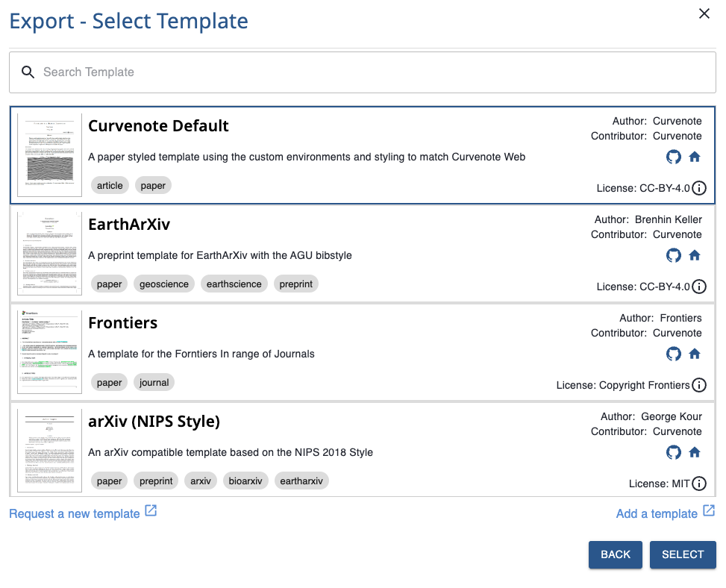Open GitHub repo for arXiv NIPS template
Image resolution: width=726 pixels, height=588 pixels.
674,452
